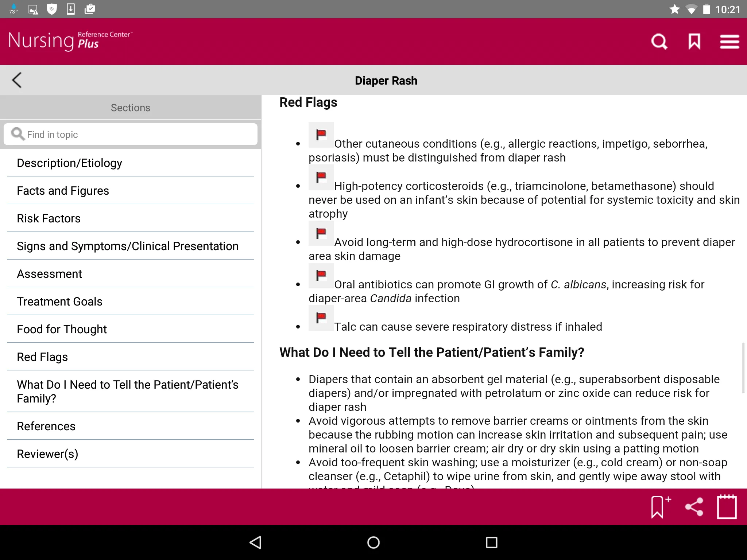747x560 pixels.
Task: Toggle the Red Flags section visibility
Action: coord(42,357)
